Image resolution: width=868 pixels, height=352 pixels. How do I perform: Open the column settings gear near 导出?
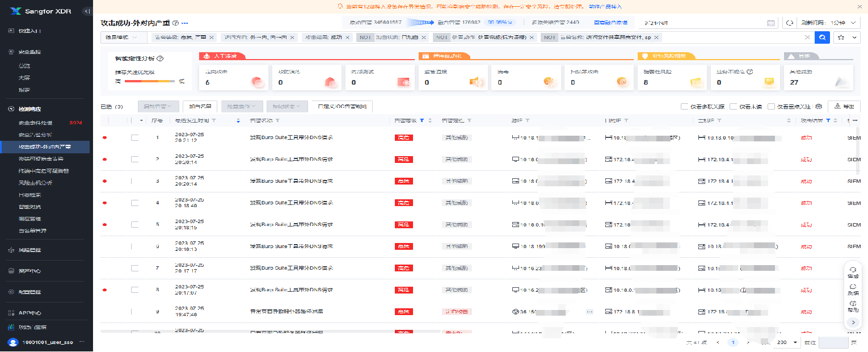pyautogui.click(x=818, y=107)
